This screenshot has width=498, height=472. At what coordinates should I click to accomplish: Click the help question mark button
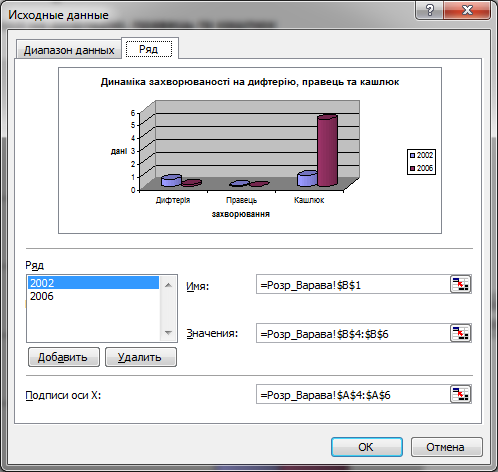(430, 11)
